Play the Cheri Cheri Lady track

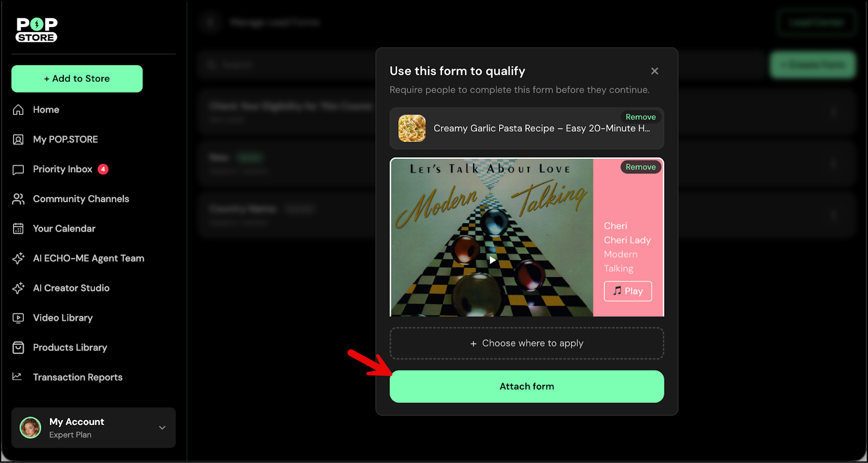[628, 291]
